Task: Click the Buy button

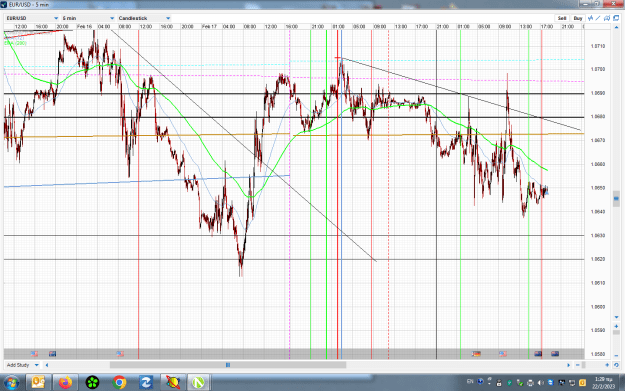Action: [578, 18]
